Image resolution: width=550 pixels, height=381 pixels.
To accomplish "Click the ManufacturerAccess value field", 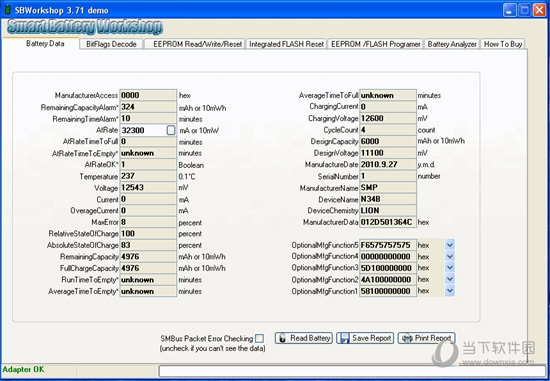I will click(x=148, y=95).
